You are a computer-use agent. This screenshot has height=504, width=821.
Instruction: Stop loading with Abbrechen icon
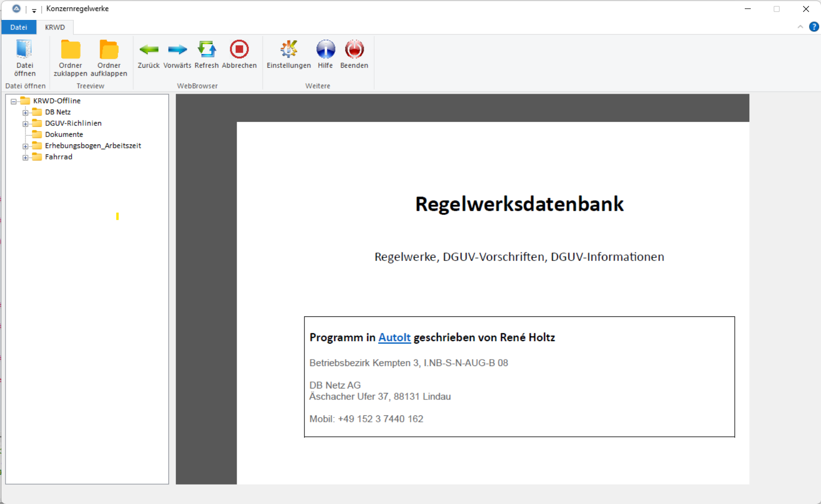[x=239, y=49]
